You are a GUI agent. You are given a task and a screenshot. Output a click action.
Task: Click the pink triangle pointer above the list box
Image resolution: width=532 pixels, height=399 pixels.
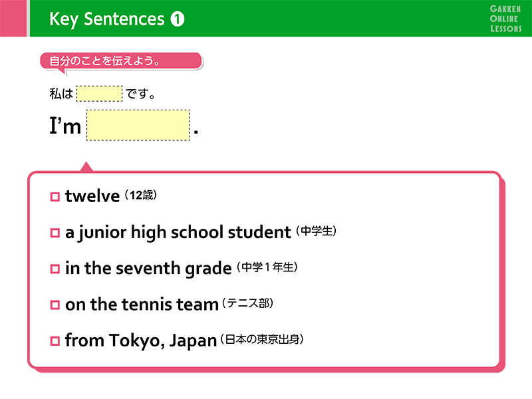coord(86,166)
